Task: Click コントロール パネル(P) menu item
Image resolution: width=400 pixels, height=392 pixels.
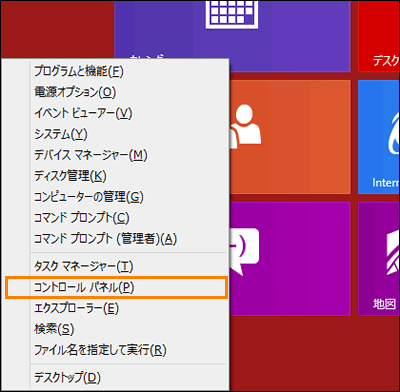Action: 117,287
